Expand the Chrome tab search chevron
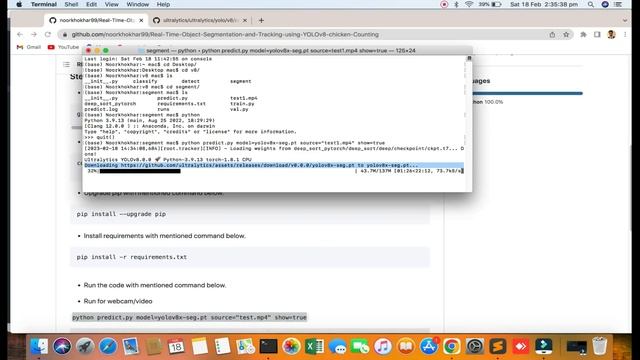Viewport: 640px width, 360px height. click(x=625, y=20)
